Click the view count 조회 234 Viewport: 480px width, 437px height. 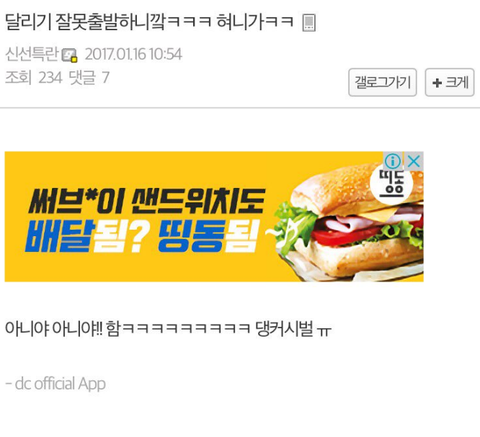tap(34, 78)
